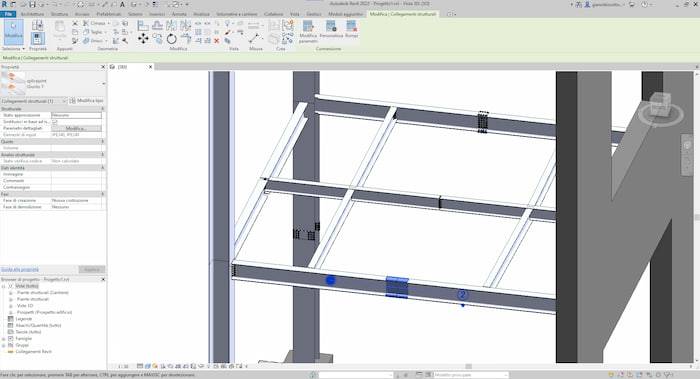Switch to the Vista ribbon tab
The image size is (700, 379).
pos(295,14)
